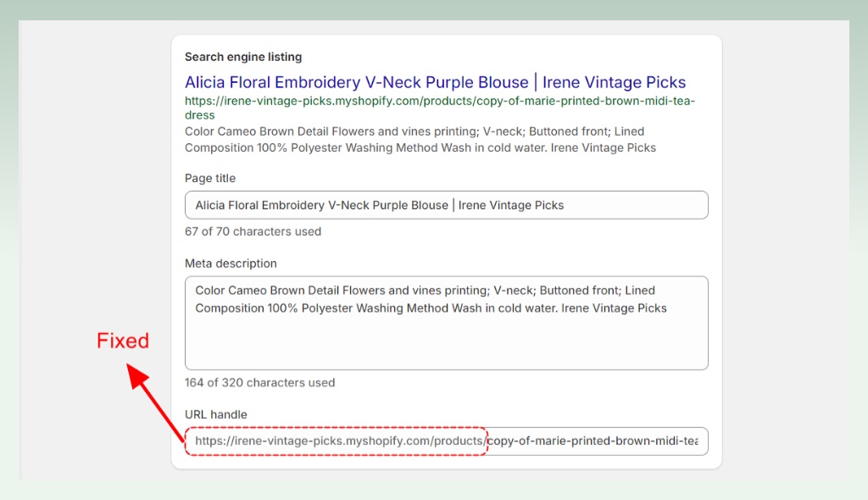This screenshot has width=868, height=500.
Task: Click the Meta description label
Action: tap(231, 263)
